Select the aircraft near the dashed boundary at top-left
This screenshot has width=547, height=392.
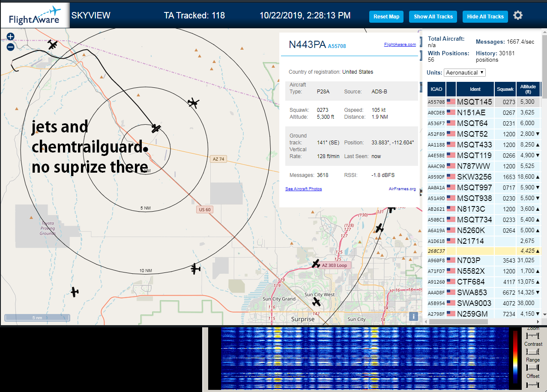click(x=53, y=45)
